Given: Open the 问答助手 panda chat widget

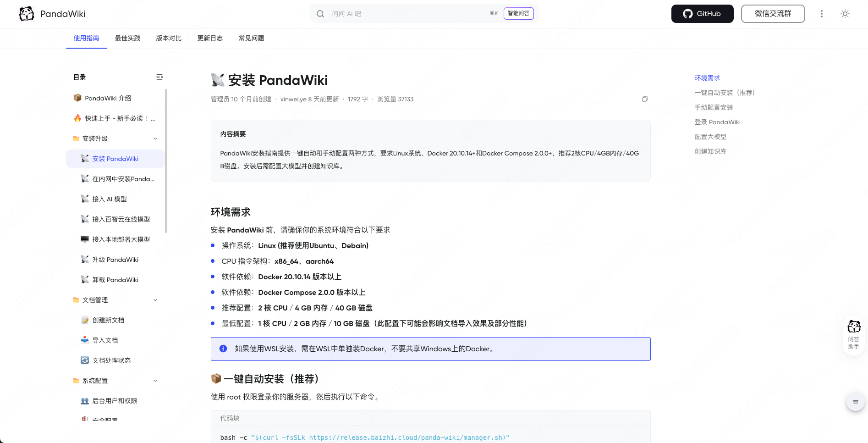Looking at the screenshot, I should (x=854, y=334).
